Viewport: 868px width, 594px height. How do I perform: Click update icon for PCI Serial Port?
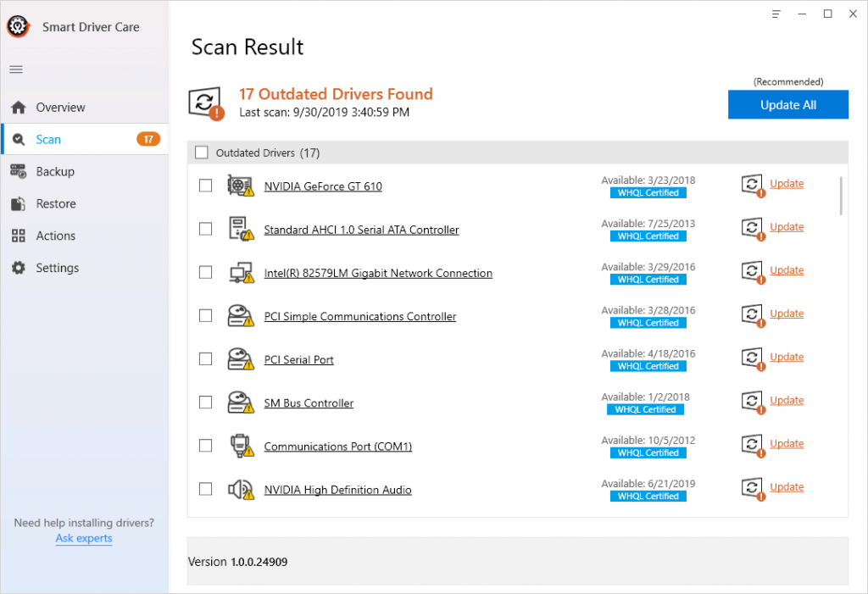[x=753, y=358]
